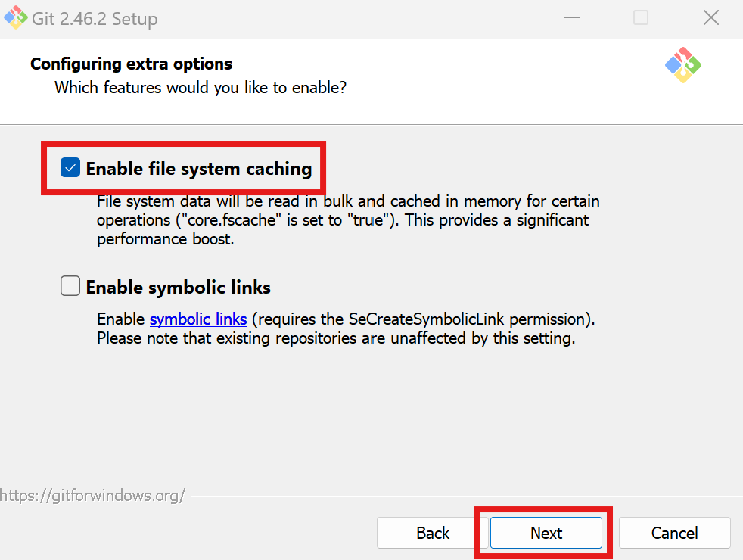
Task: Click the disabled maximize button
Action: point(641,18)
